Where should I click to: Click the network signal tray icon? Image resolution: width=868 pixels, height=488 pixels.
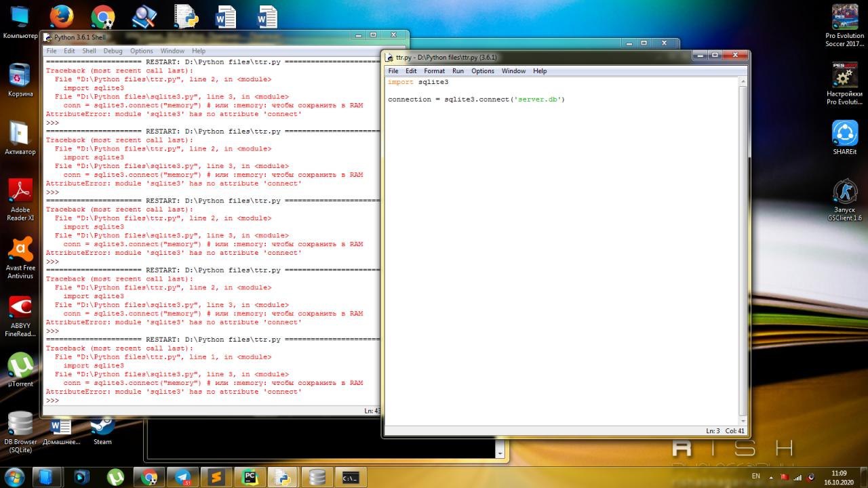pos(797,477)
